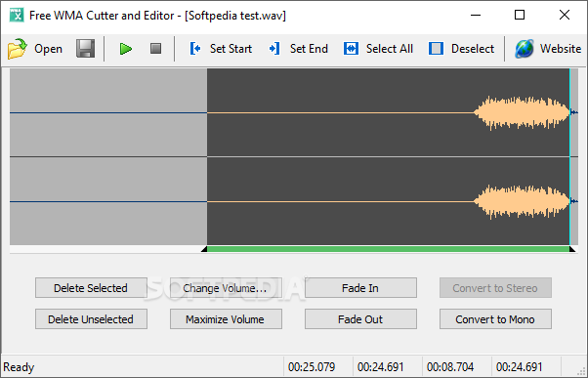Start playback with the green Play icon

click(126, 49)
